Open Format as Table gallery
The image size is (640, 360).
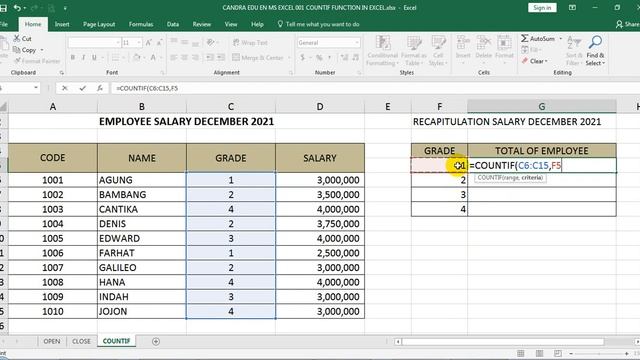(413, 51)
